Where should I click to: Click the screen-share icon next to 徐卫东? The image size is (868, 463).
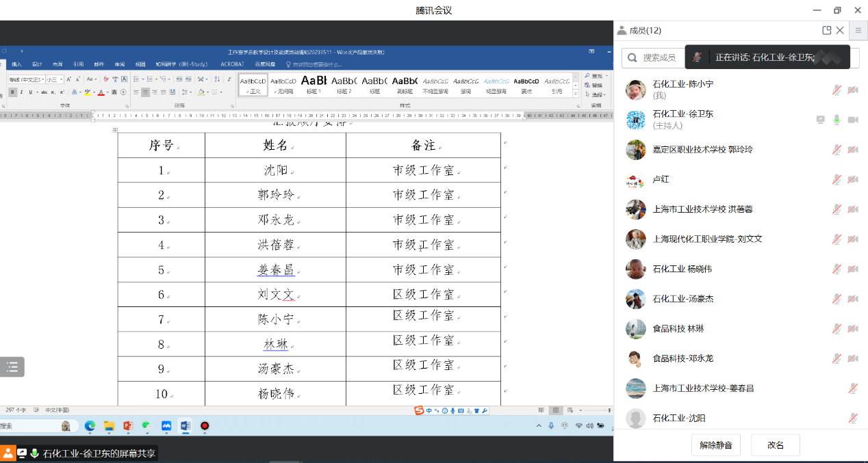coord(821,120)
